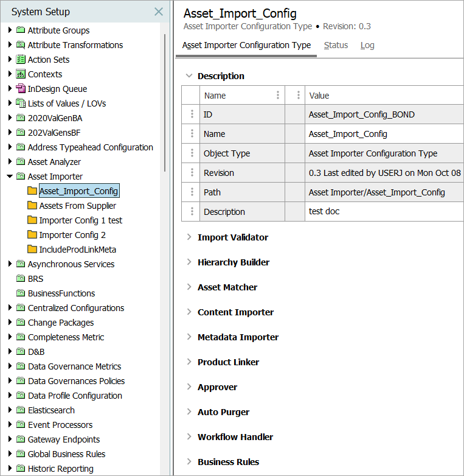Select IncludeProdLinkMeta configuration

(x=77, y=250)
